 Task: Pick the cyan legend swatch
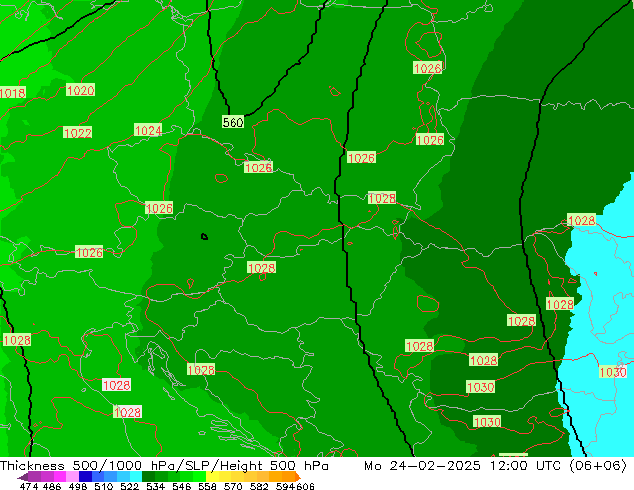pos(136,476)
